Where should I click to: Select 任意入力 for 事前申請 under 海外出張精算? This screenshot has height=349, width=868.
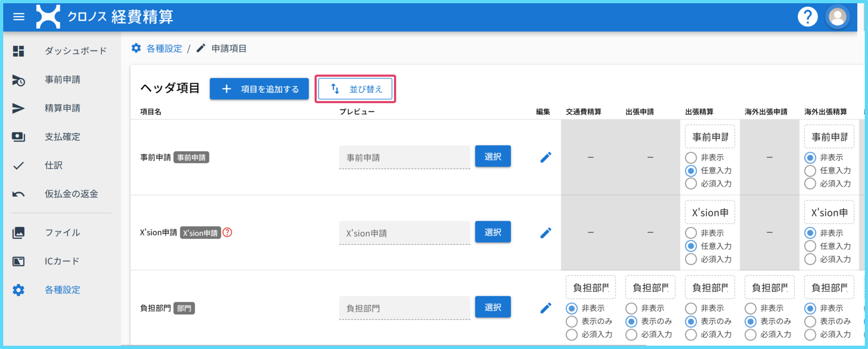click(x=810, y=171)
